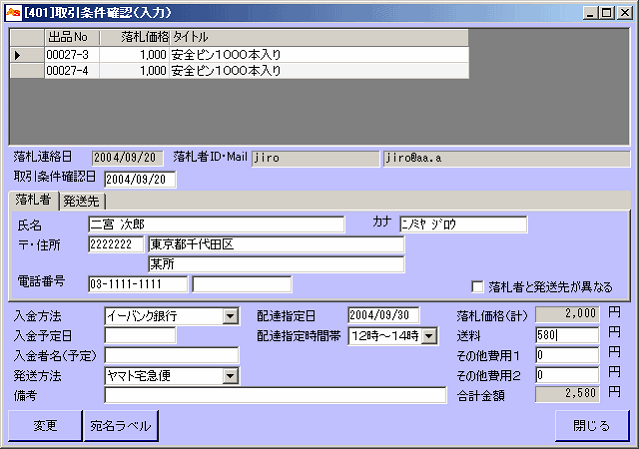The image size is (639, 449).
Task: Switch to the 発送先 tab
Action: pos(82,201)
